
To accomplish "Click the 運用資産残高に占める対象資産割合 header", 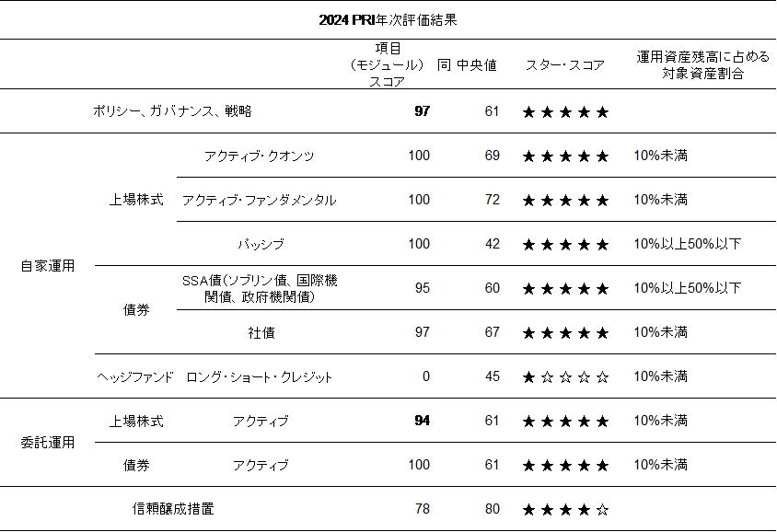I will pyautogui.click(x=702, y=65).
